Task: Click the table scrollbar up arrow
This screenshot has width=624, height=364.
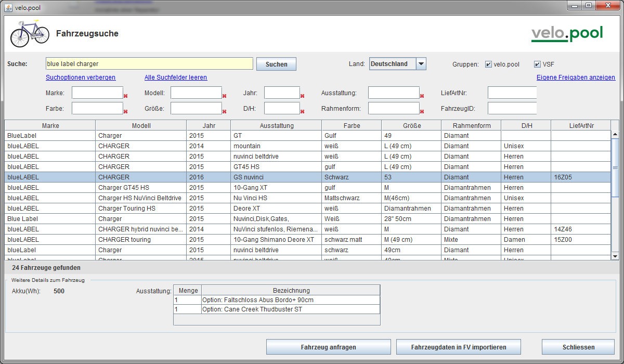Action: 615,135
